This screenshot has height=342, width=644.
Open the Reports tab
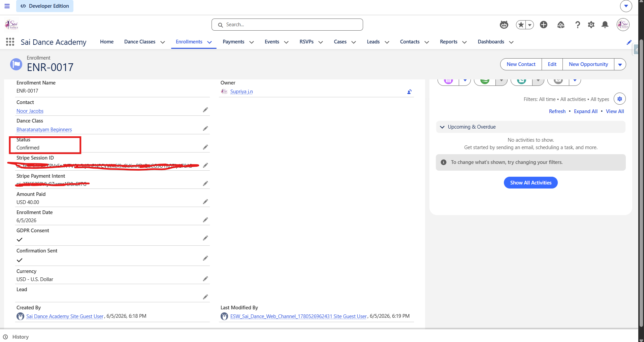[449, 42]
